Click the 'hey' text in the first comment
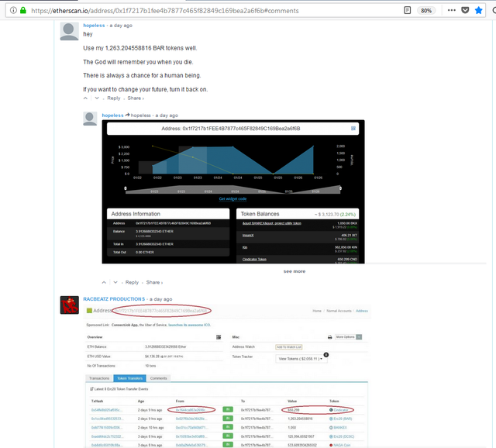496x448 pixels. 88,34
